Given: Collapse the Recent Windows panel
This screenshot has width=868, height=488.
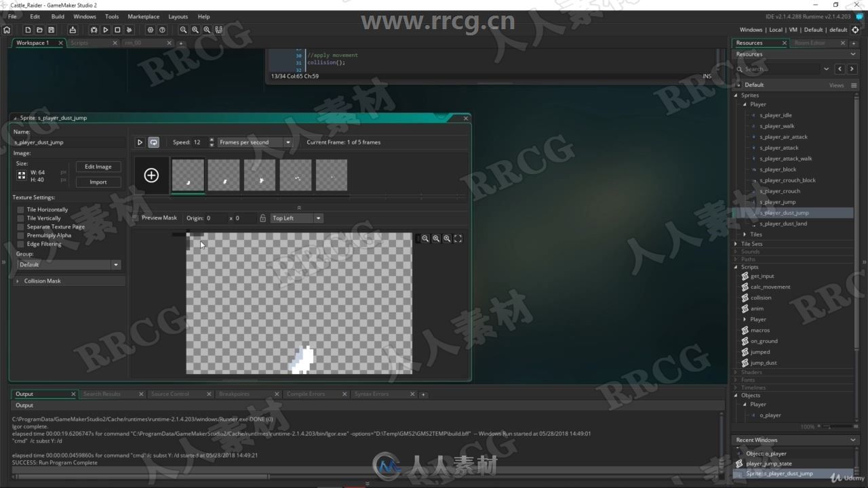Looking at the screenshot, I should point(853,440).
